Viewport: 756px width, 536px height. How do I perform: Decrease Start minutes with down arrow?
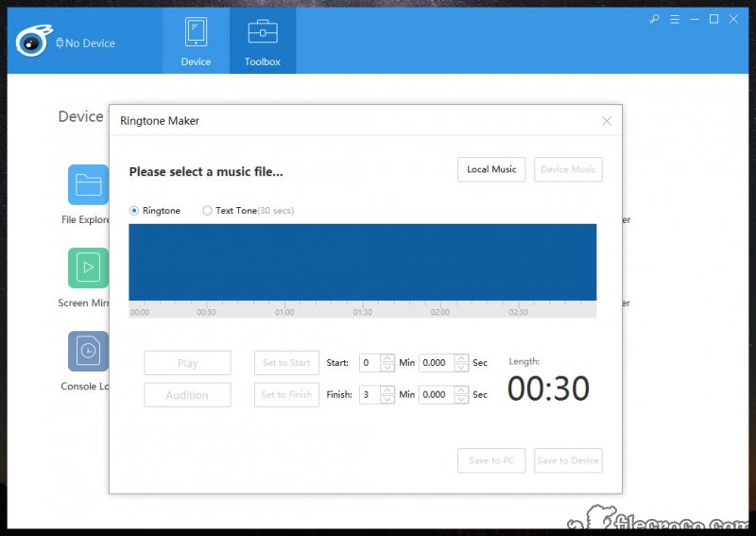387,367
